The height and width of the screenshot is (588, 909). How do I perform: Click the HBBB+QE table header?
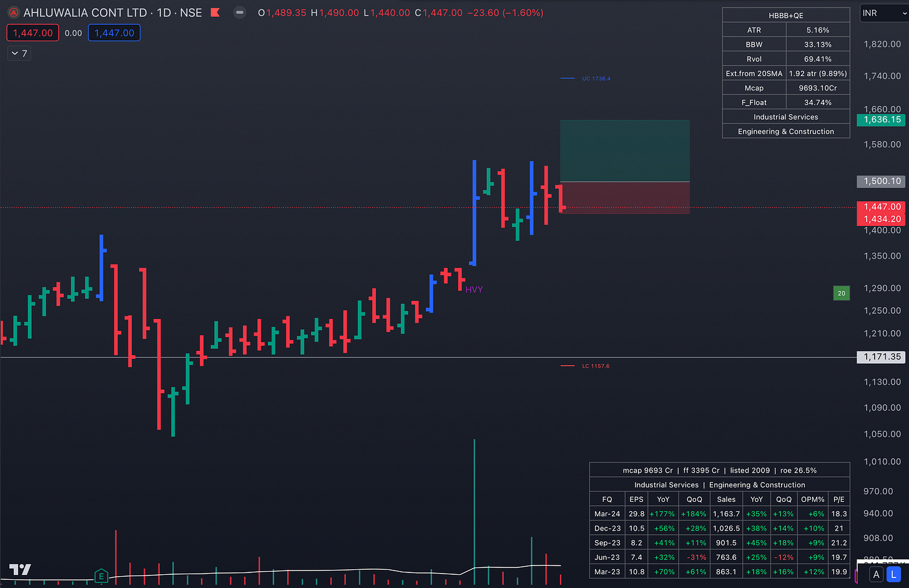point(786,15)
